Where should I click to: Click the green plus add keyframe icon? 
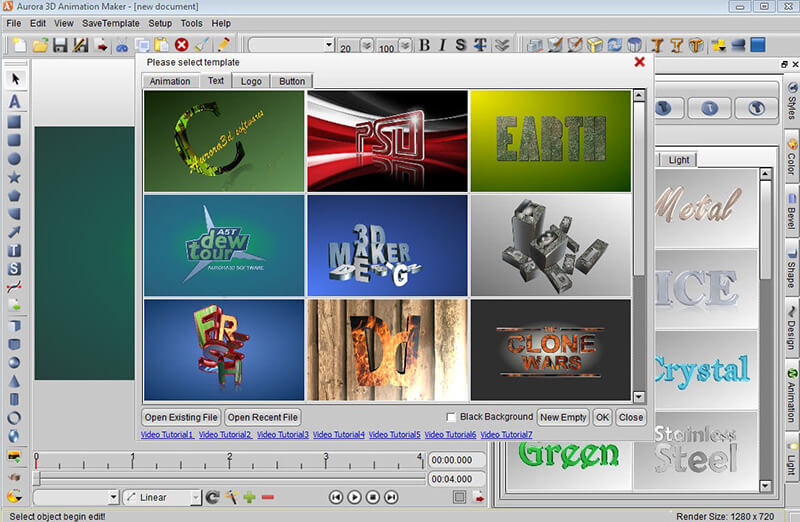(x=249, y=497)
